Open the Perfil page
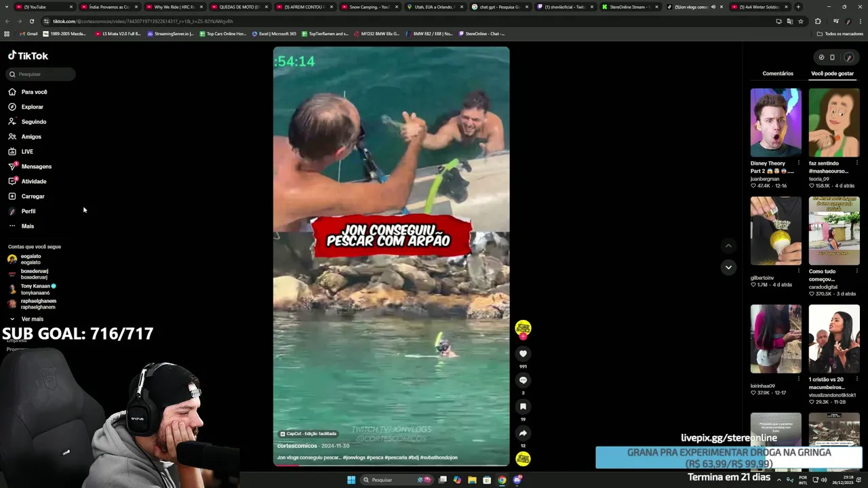The width and height of the screenshot is (868, 488). point(22,211)
